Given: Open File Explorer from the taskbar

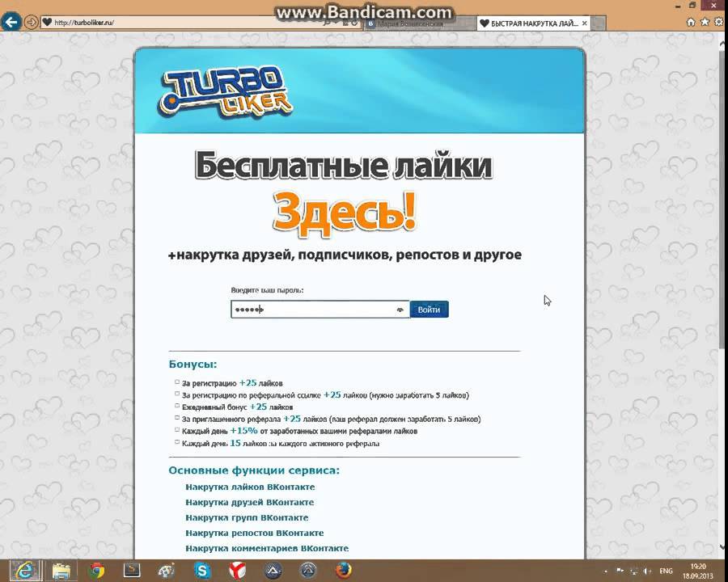Looking at the screenshot, I should click(x=61, y=571).
